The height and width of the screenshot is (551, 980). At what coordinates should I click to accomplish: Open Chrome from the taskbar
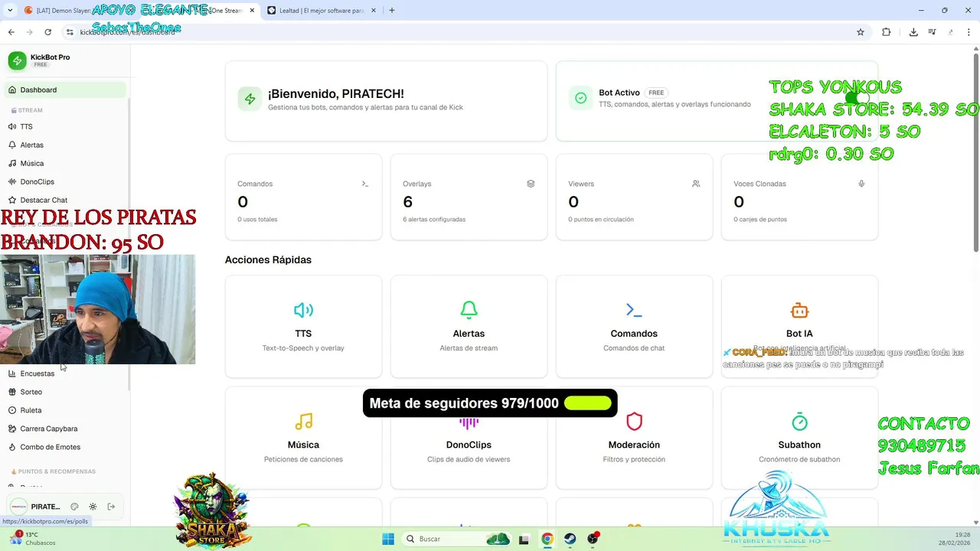pyautogui.click(x=547, y=539)
